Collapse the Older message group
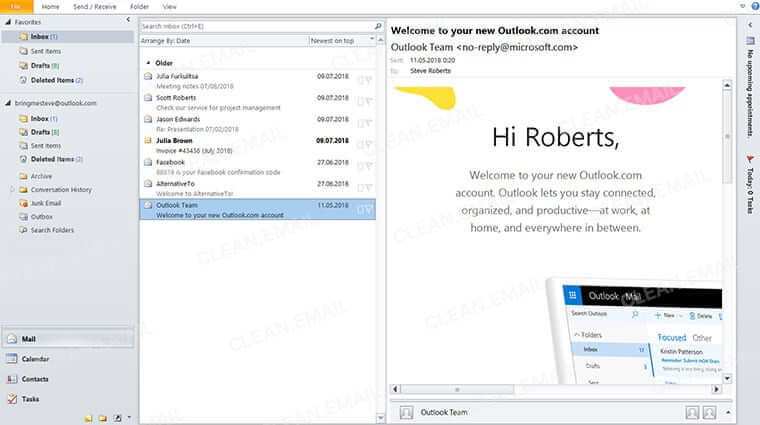This screenshot has width=760, height=425. tap(148, 63)
